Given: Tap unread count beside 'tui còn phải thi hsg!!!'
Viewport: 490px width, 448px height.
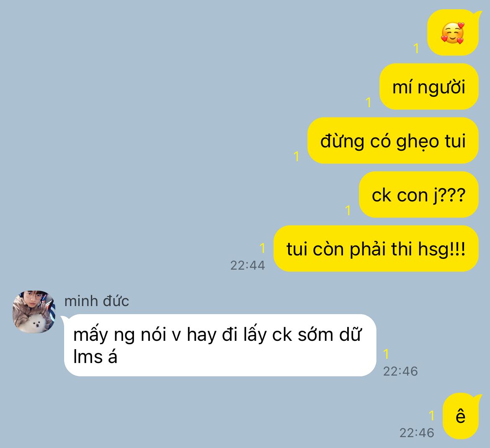Looking at the screenshot, I should pyautogui.click(x=262, y=248).
